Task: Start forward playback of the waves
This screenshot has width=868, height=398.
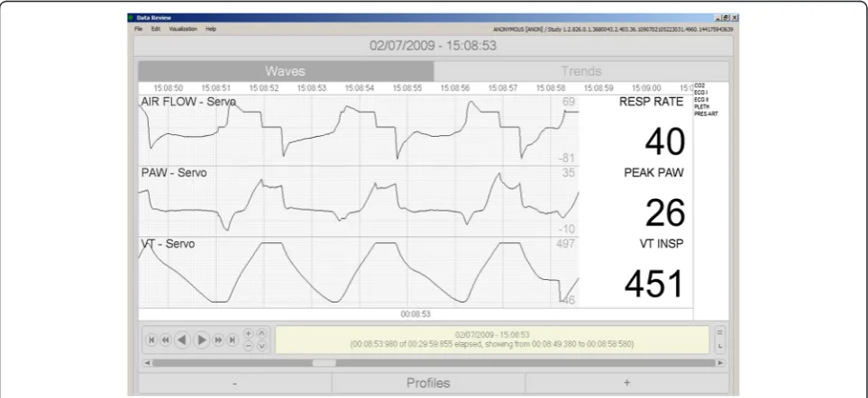Action: (202, 340)
